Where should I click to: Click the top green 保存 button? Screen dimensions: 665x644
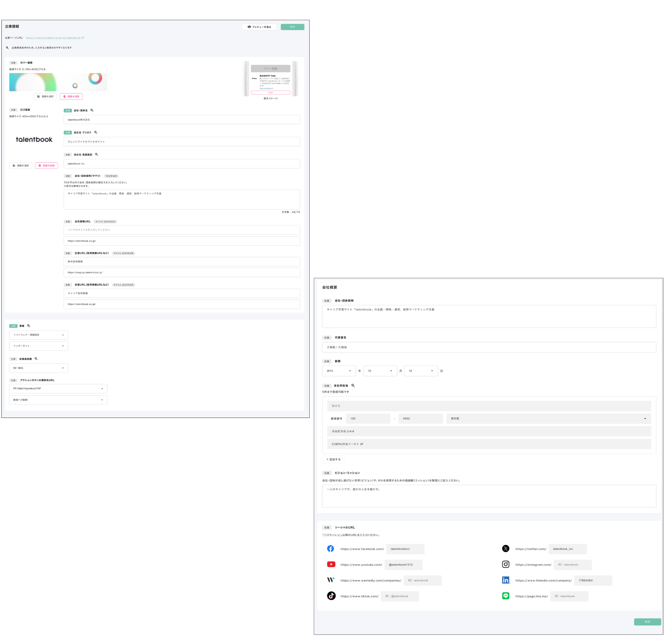(292, 27)
